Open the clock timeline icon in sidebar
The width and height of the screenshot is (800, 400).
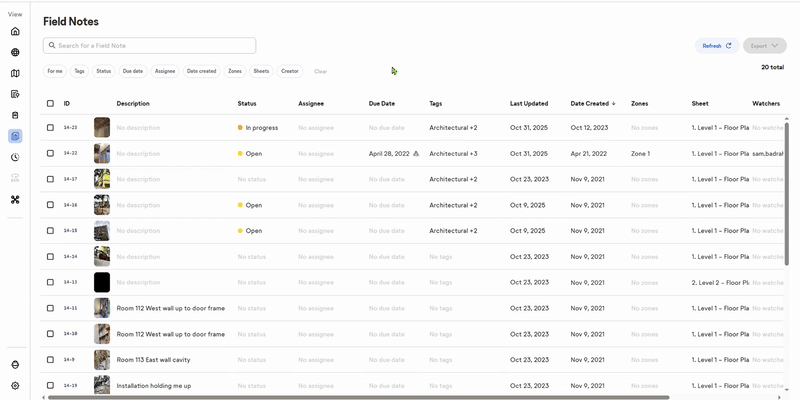15,157
